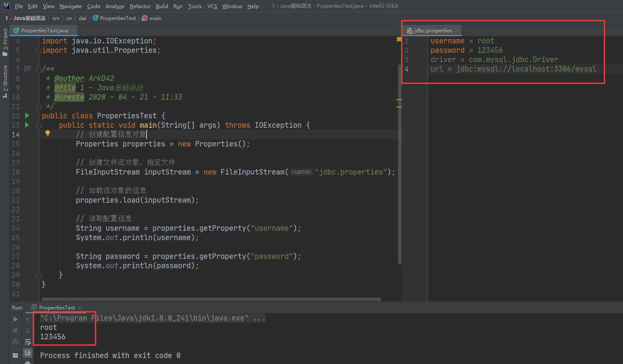
Task: Click the PropertiesTest breadcrumb label
Action: (x=118, y=18)
